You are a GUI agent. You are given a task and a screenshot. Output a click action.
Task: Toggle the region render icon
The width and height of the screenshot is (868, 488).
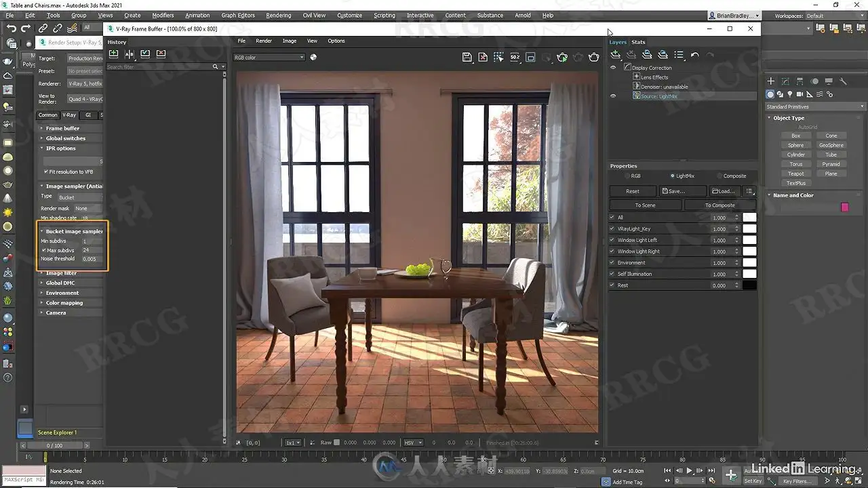click(x=530, y=58)
